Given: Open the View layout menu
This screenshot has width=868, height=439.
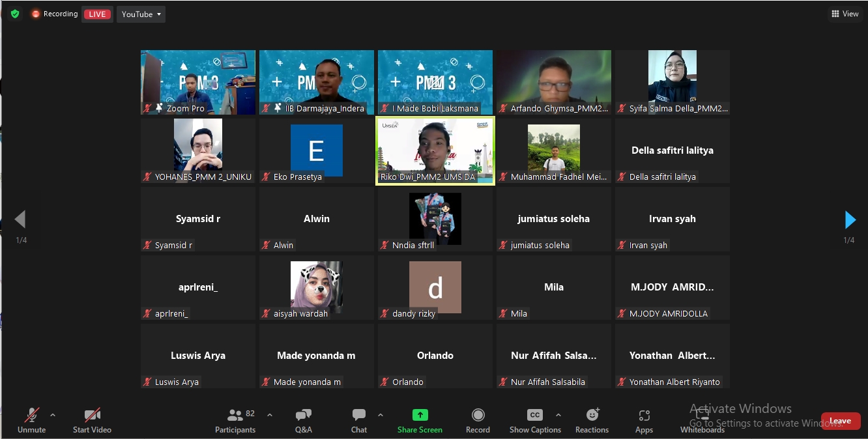Looking at the screenshot, I should point(845,14).
